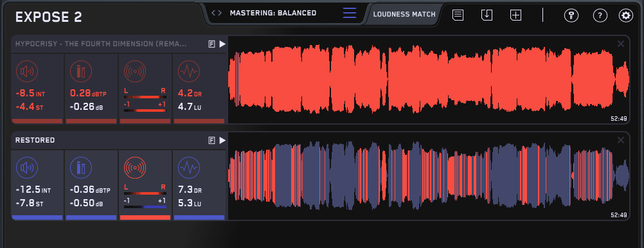Open the report list icon in top bar
This screenshot has width=644, height=248.
pos(458,15)
